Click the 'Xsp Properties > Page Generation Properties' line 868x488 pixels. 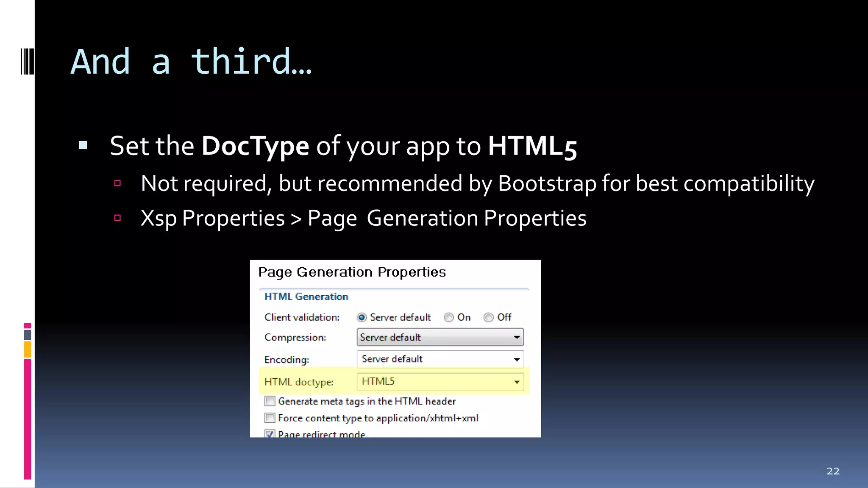363,219
